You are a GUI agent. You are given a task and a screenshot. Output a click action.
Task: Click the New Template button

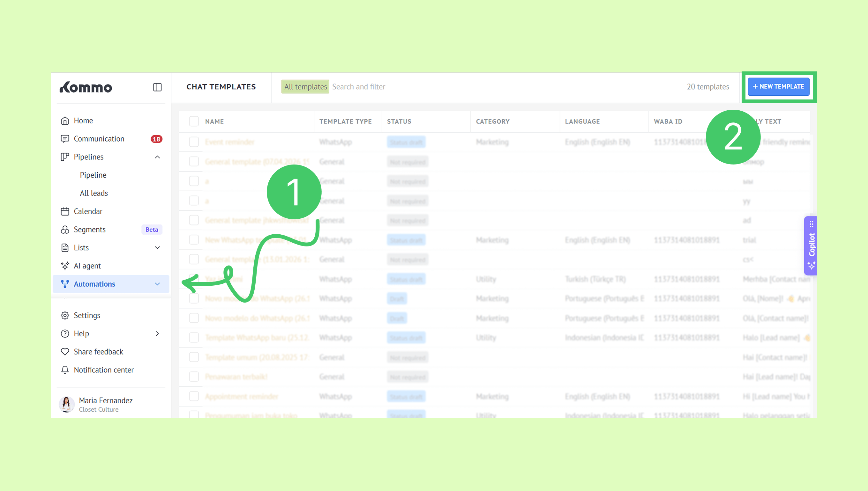(x=779, y=87)
